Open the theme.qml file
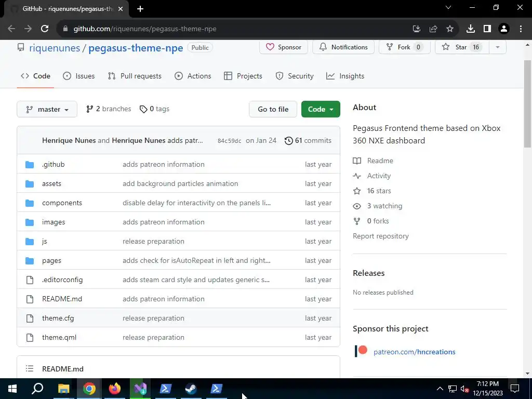 [59, 337]
